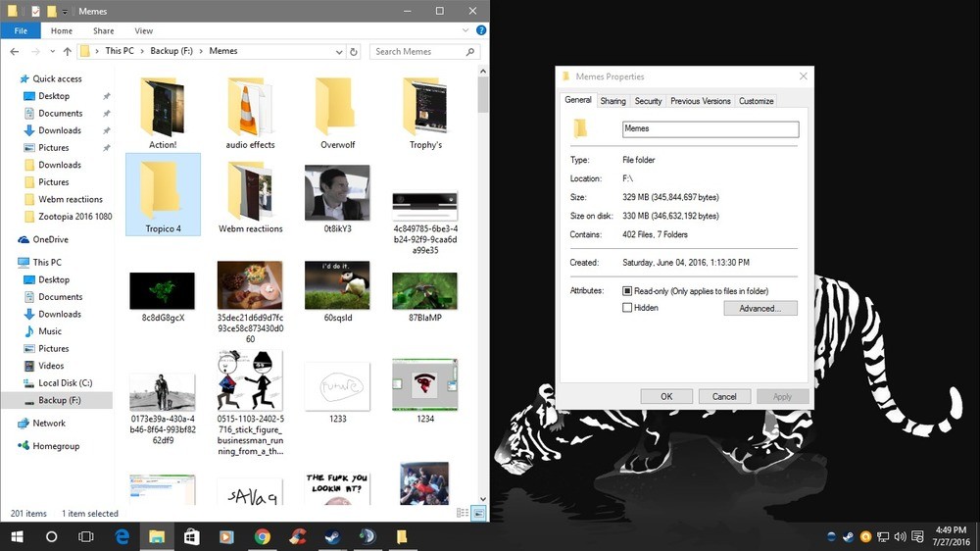Open the View ribbon tab
This screenshot has width=980, height=551.
(x=143, y=30)
